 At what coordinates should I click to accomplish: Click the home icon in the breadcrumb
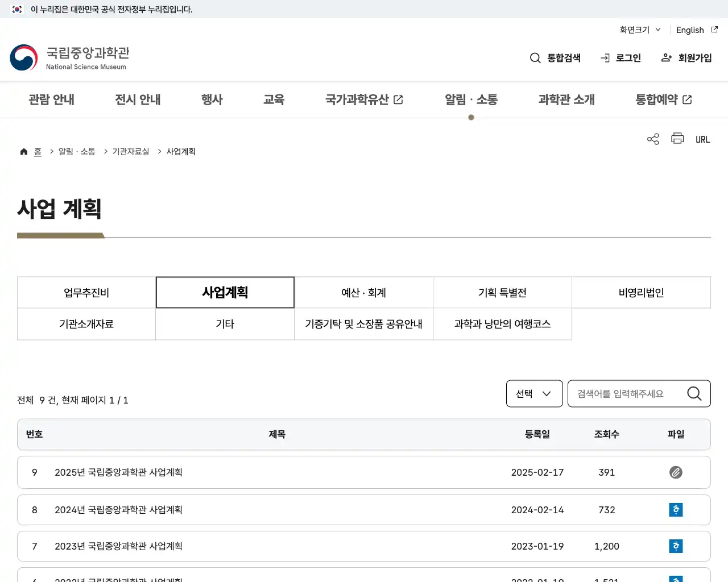23,151
